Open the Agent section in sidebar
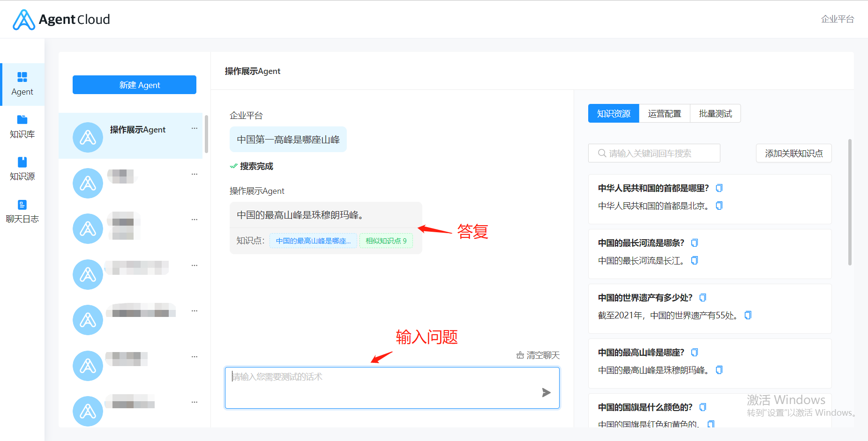 coord(22,84)
